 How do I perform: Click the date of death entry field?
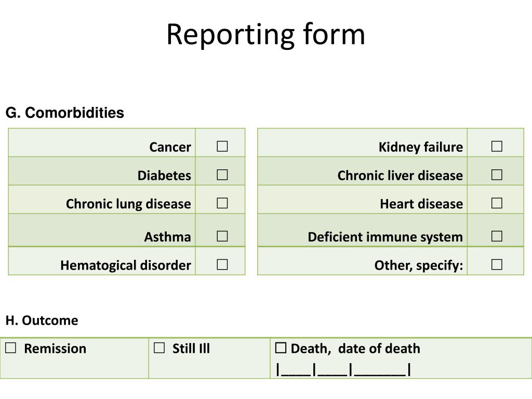(344, 369)
